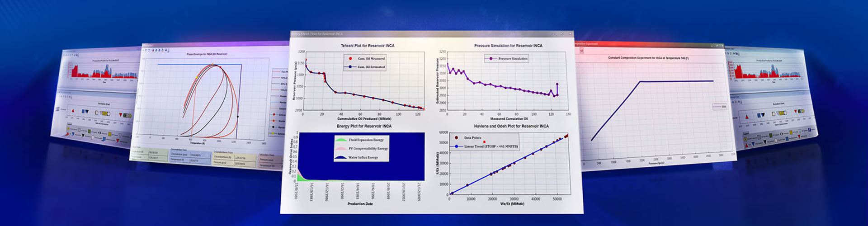Click red triangle marker in right Evolution Chart
This screenshot has height=226, width=868.
[x=747, y=116]
